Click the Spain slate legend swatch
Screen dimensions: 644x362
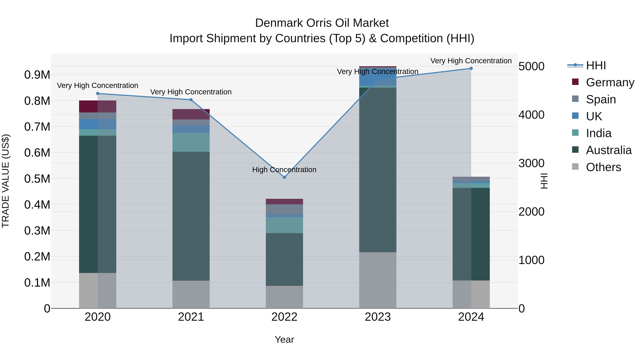tap(575, 99)
